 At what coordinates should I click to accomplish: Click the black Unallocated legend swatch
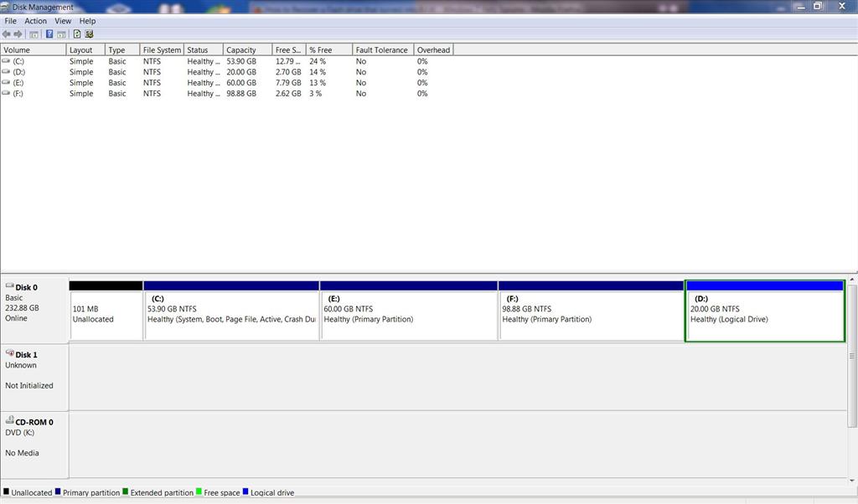6,491
